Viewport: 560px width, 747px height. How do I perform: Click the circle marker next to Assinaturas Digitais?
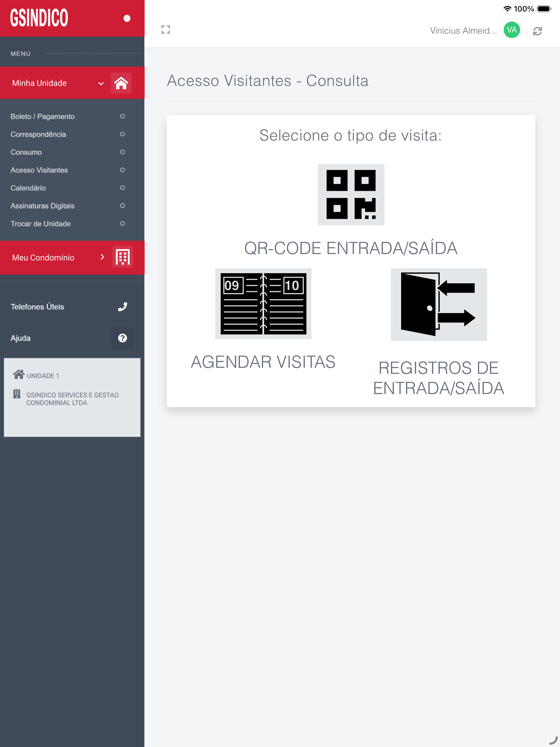pos(122,206)
